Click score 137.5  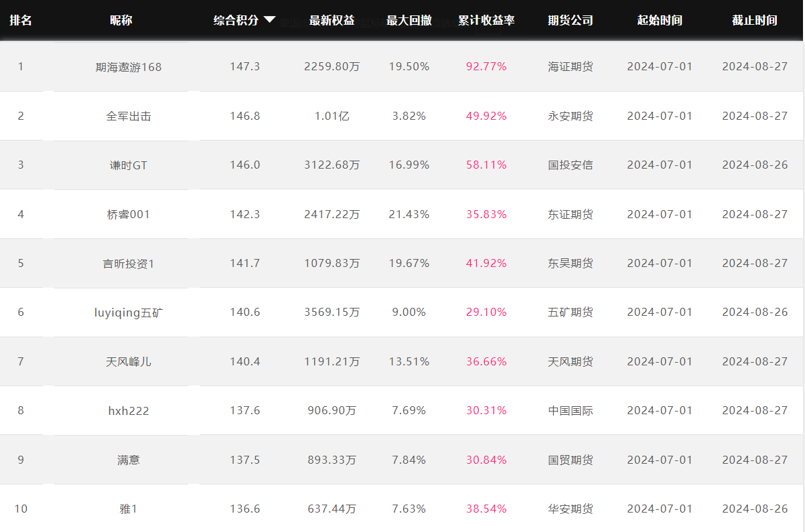pos(244,460)
